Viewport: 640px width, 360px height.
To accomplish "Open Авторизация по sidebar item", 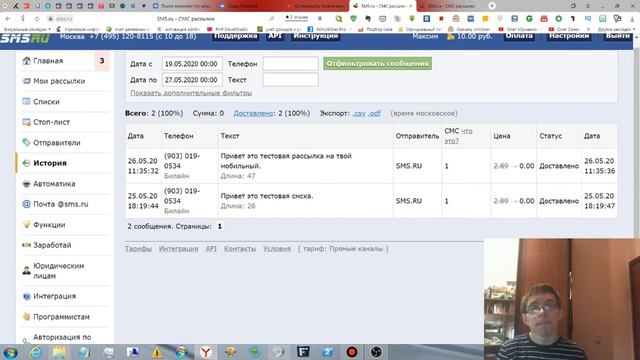I will [63, 338].
